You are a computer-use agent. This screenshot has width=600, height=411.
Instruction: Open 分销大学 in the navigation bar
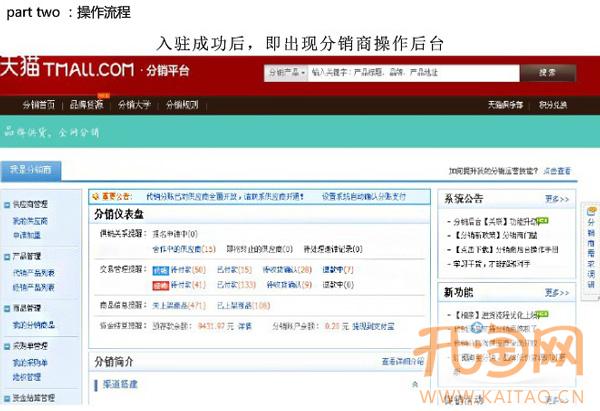click(x=134, y=104)
